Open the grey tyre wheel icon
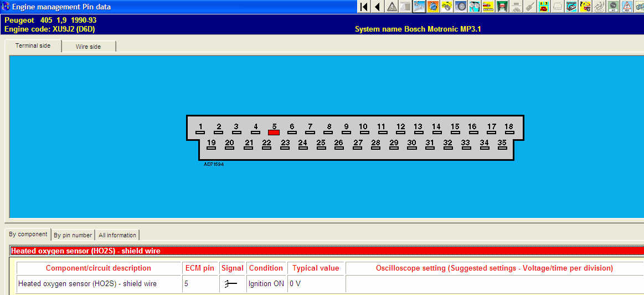This screenshot has height=295, width=644. point(461,7)
